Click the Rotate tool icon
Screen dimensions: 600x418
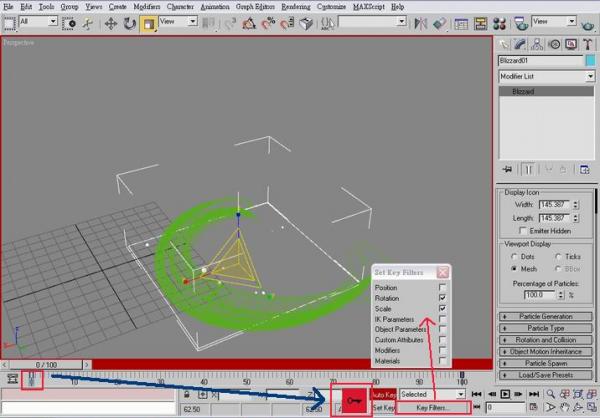point(129,21)
